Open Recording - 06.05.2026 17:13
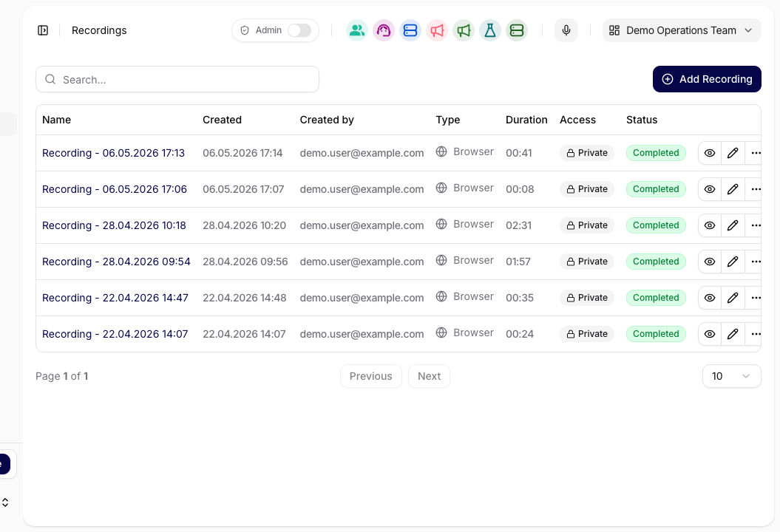Screen dimensions: 780x532 113,153
